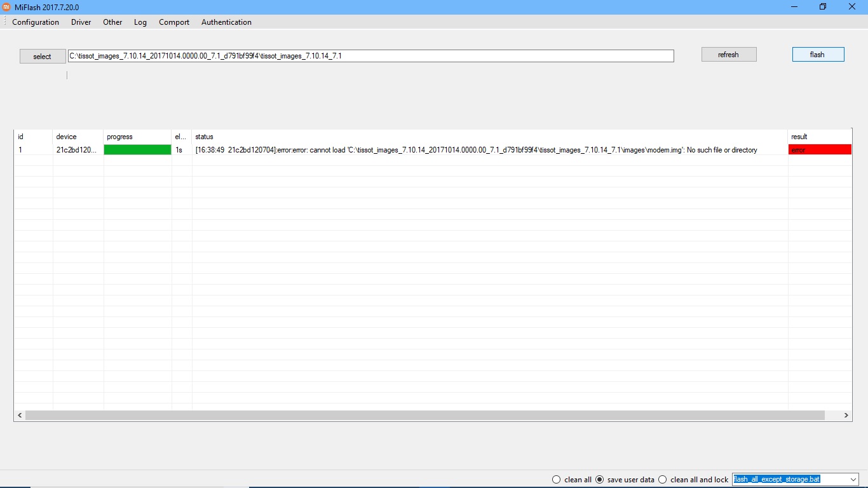Viewport: 868px width, 488px height.
Task: Select the clean all radio option
Action: [572, 480]
